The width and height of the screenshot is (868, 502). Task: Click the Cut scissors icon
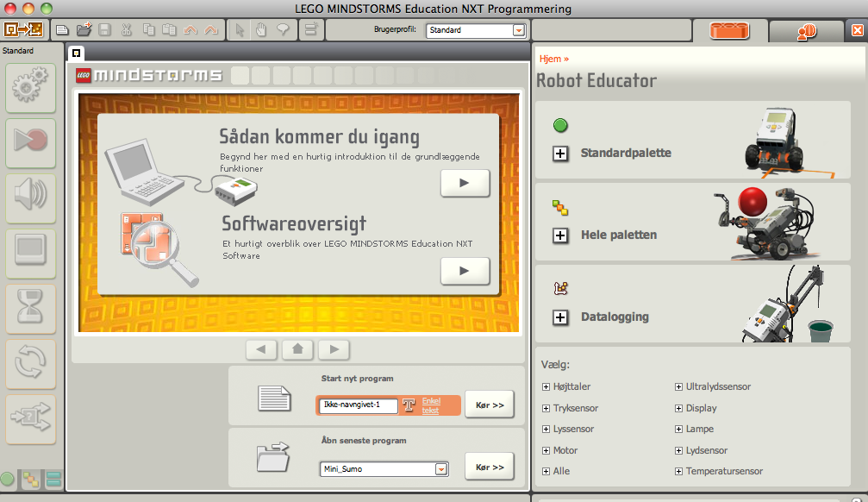coord(126,30)
